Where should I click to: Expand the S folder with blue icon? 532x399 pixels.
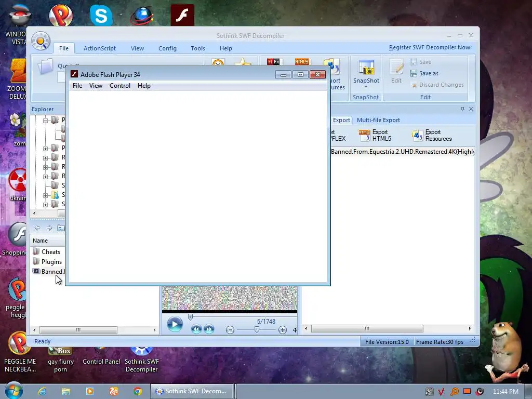tap(45, 195)
